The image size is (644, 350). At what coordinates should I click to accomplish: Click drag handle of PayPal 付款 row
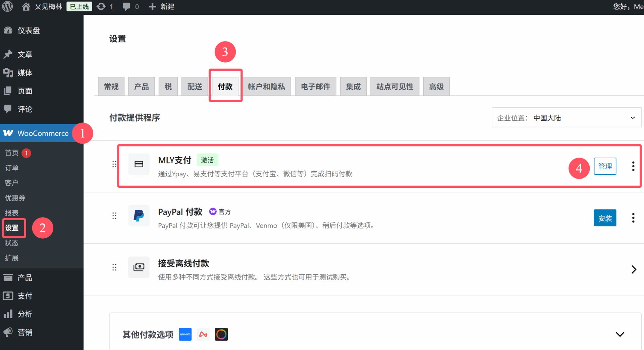pos(114,216)
